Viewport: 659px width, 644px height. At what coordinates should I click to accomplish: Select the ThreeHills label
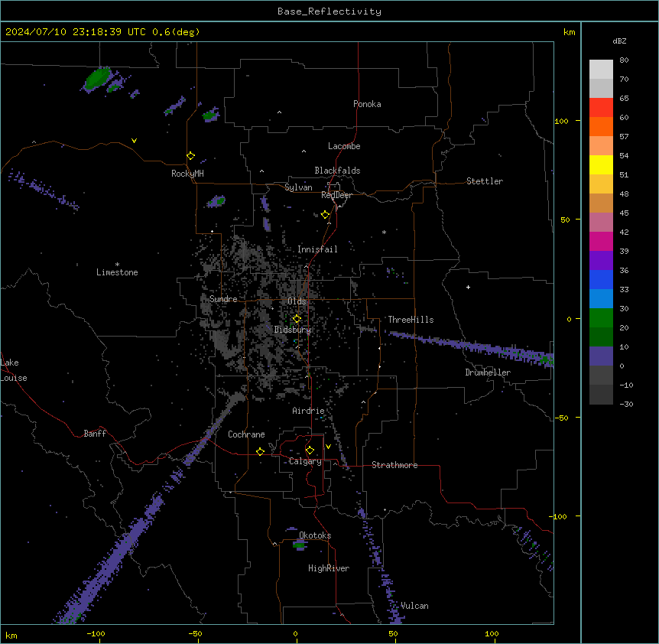point(411,320)
